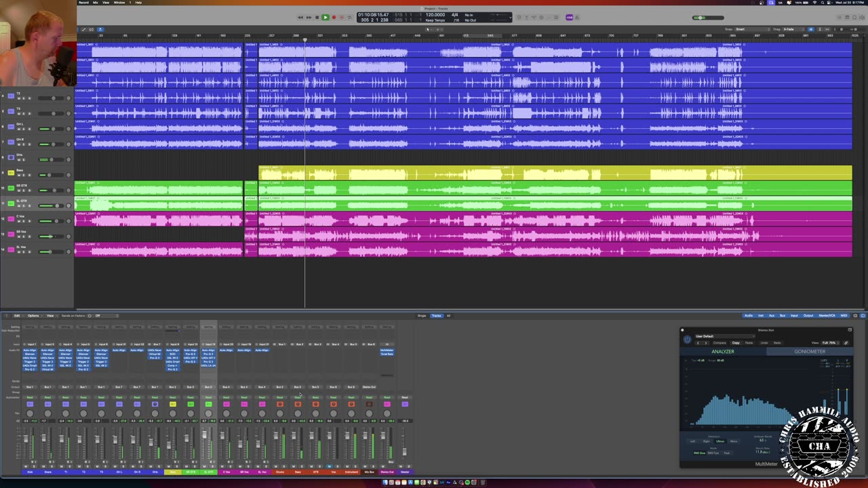
Task: Toggle the MultiMeter plugin power button
Action: (688, 340)
